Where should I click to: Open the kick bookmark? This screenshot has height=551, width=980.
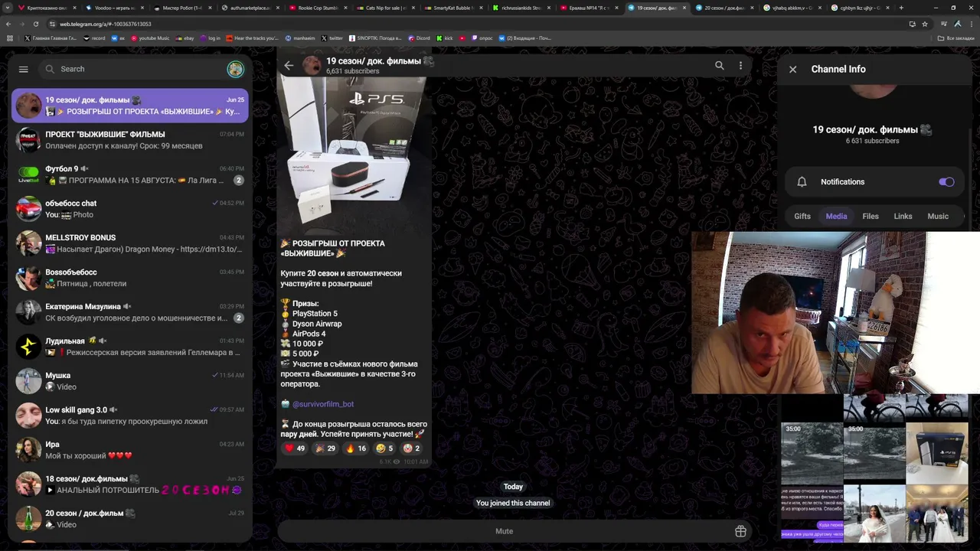445,37
